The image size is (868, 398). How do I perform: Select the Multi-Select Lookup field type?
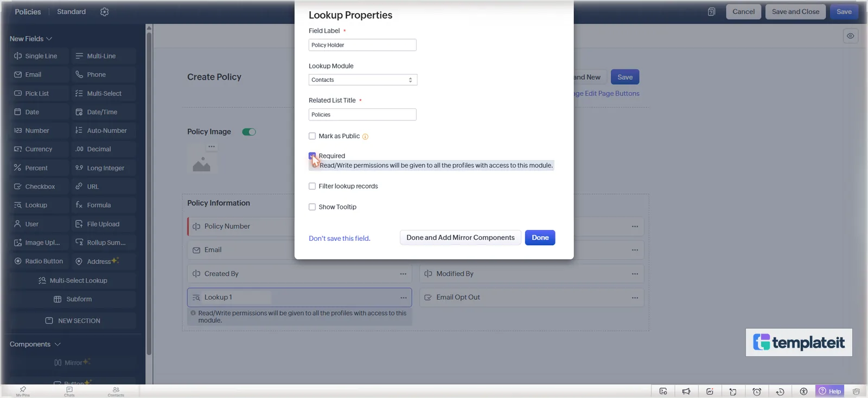(x=73, y=280)
